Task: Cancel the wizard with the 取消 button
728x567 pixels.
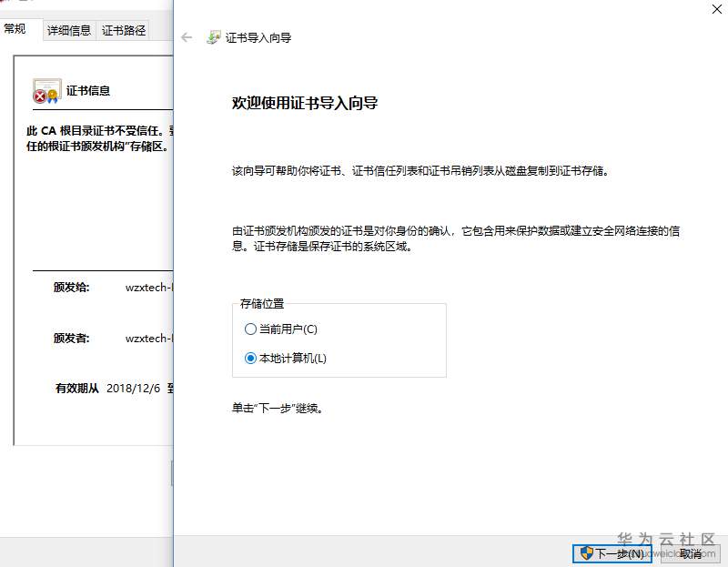Action: click(x=692, y=553)
